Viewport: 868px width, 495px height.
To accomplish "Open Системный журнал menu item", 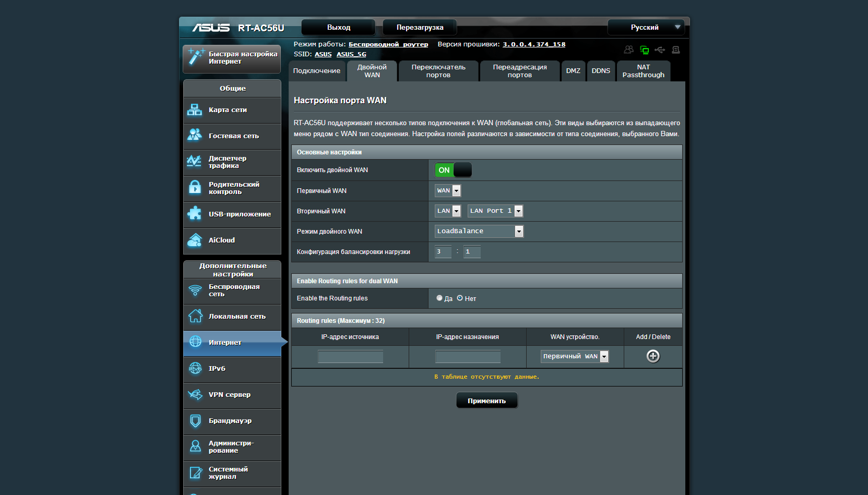I will (x=232, y=473).
